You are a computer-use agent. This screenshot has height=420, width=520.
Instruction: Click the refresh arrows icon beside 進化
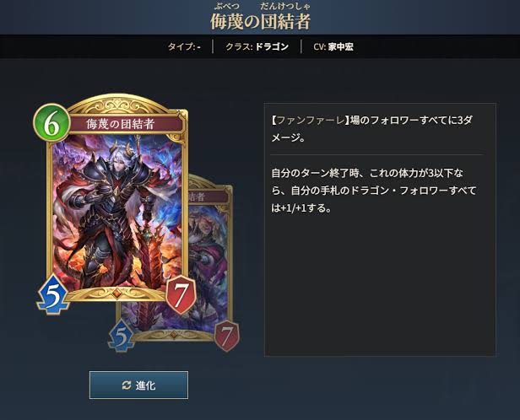point(127,385)
